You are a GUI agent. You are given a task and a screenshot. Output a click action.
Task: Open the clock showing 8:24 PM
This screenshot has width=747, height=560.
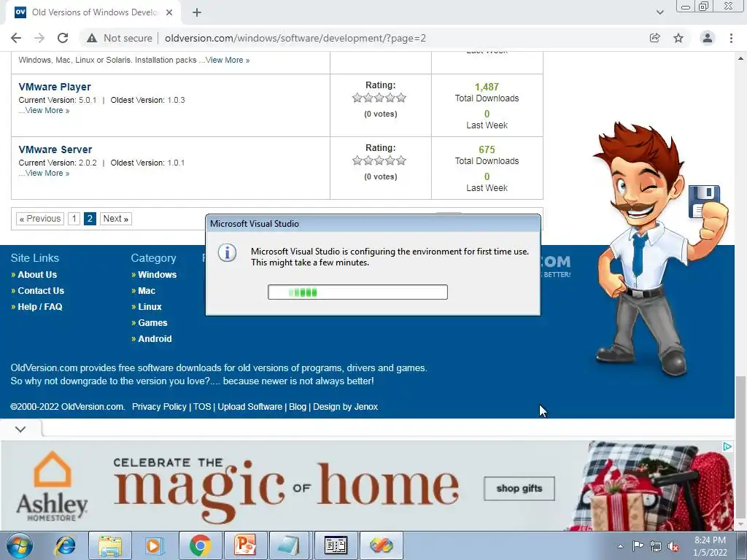coord(710,546)
